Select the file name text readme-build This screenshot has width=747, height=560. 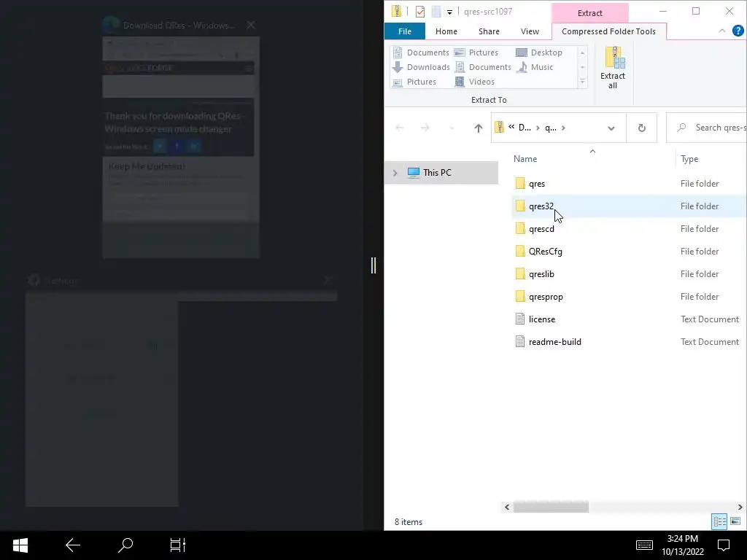tap(554, 342)
